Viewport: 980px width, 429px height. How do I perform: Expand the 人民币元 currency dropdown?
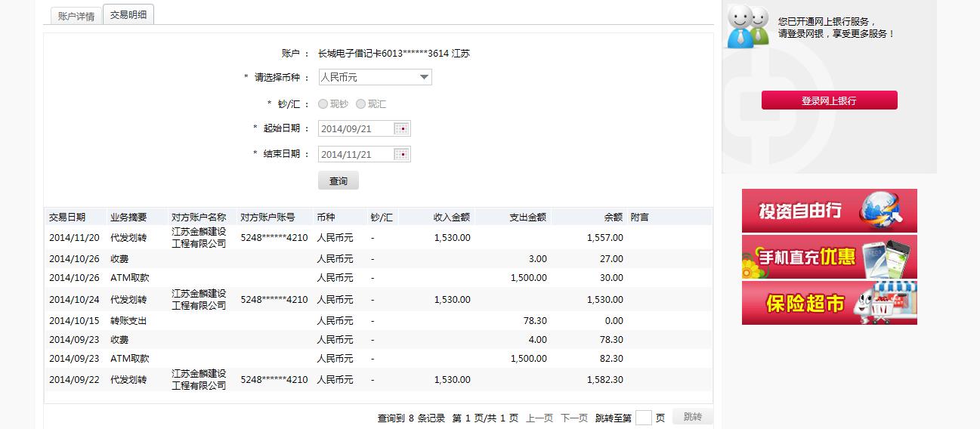pos(375,77)
